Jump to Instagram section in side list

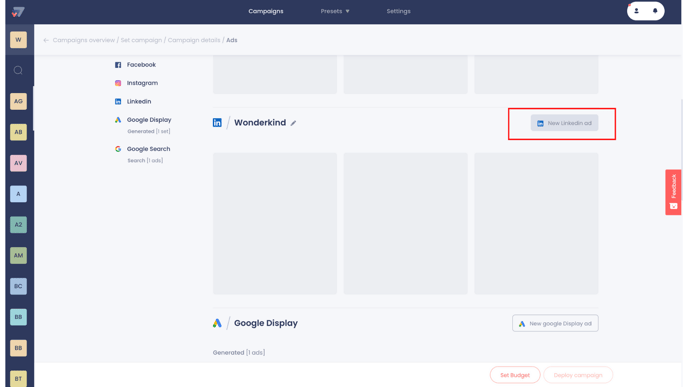click(x=136, y=83)
